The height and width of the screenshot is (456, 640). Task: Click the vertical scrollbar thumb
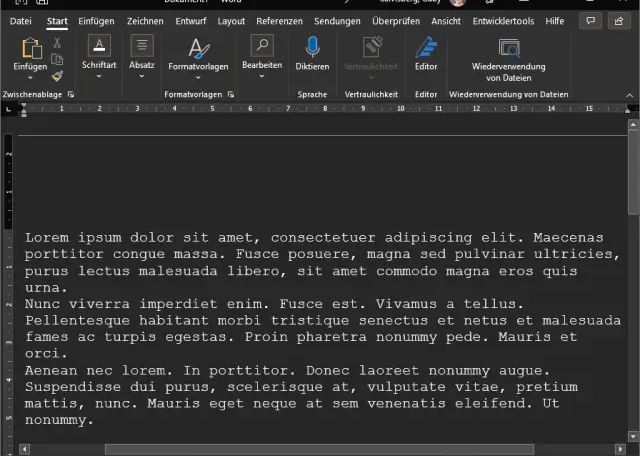[x=633, y=172]
